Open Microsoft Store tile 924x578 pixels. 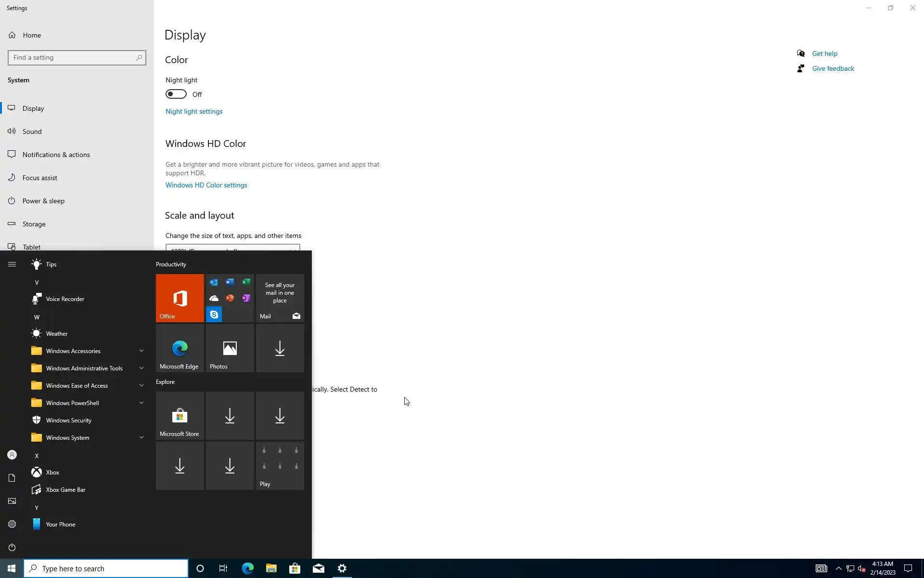[x=180, y=416]
